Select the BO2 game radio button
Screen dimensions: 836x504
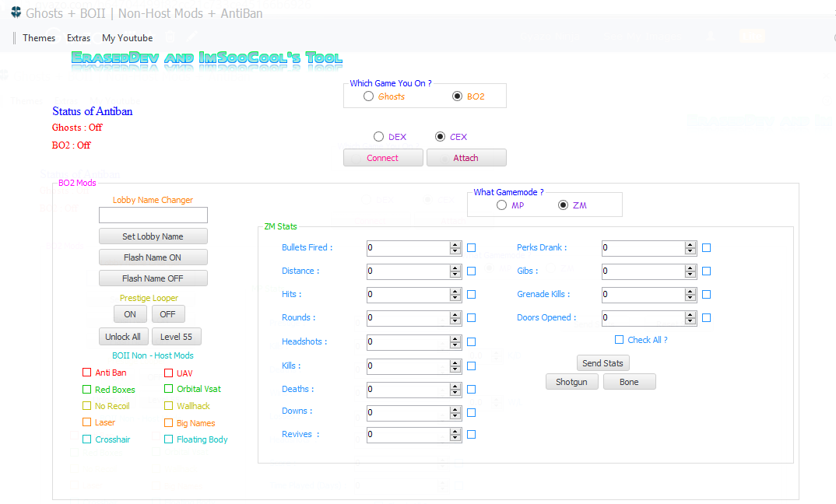[x=457, y=96]
